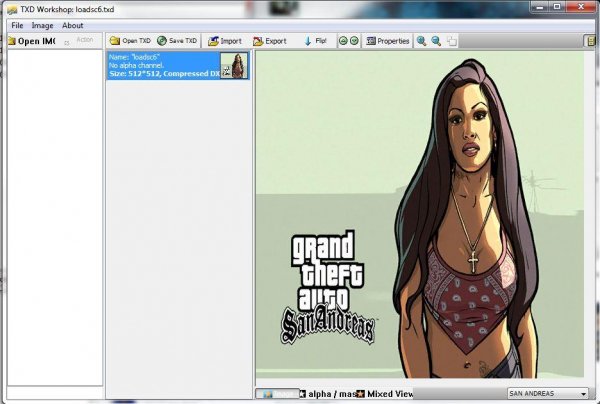Image resolution: width=600 pixels, height=404 pixels.
Task: Open the About menu
Action: (73, 26)
